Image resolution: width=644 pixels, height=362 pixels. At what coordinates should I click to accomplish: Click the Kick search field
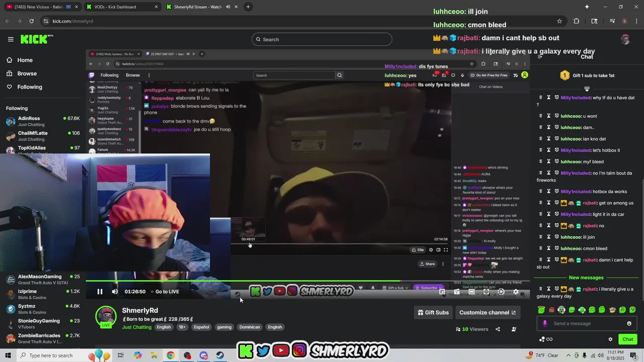coord(322,39)
